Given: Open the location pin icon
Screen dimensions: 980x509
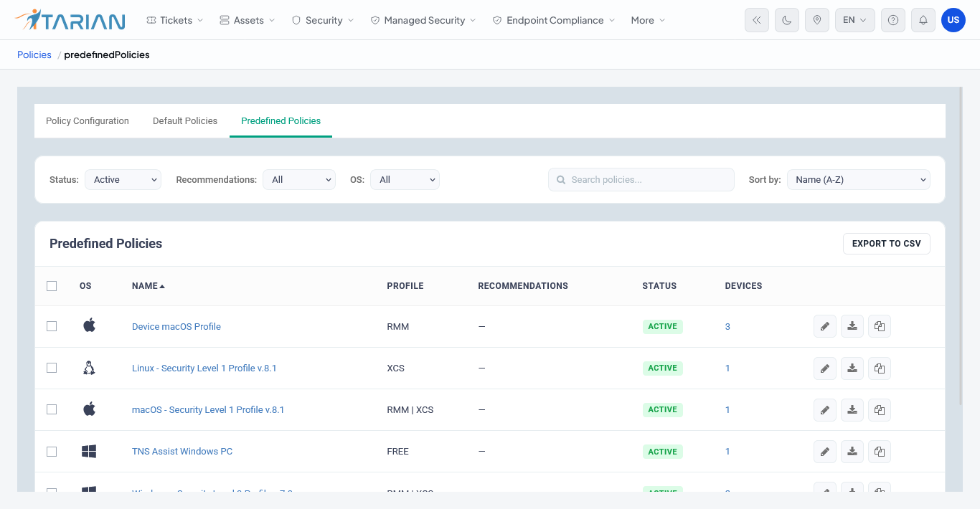Looking at the screenshot, I should tap(817, 20).
